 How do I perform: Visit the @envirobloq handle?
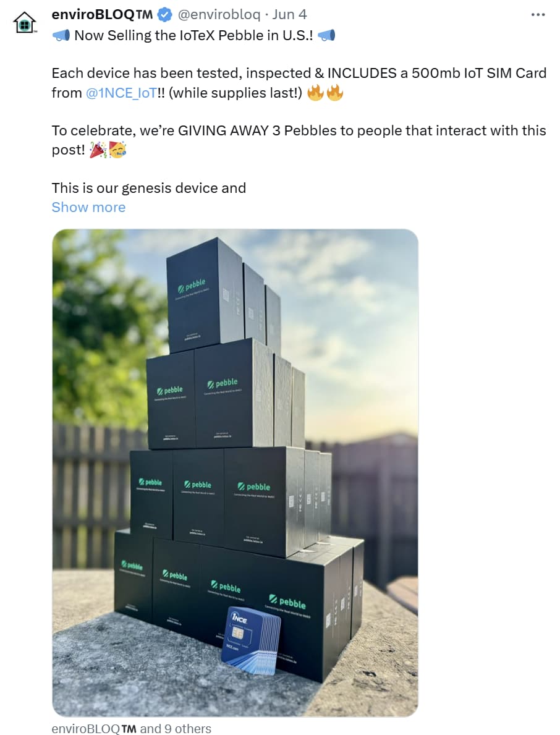pyautogui.click(x=218, y=15)
